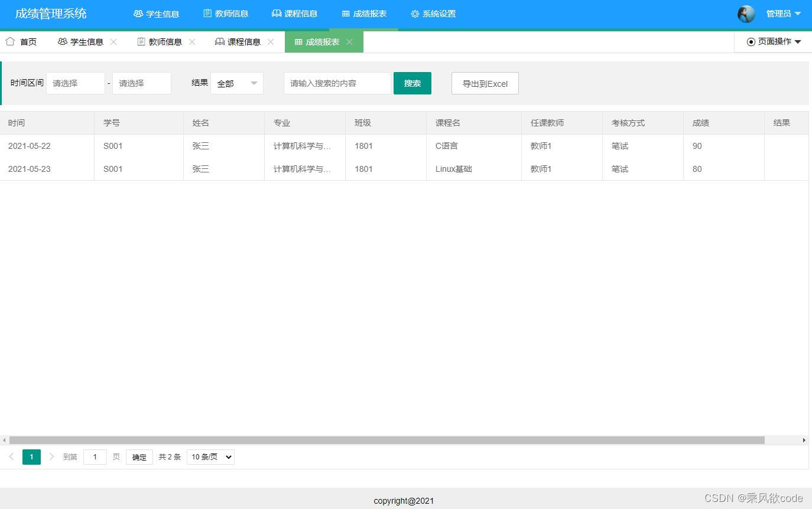The image size is (812, 509).
Task: Open the 学生信息 section via its icon
Action: coord(138,14)
